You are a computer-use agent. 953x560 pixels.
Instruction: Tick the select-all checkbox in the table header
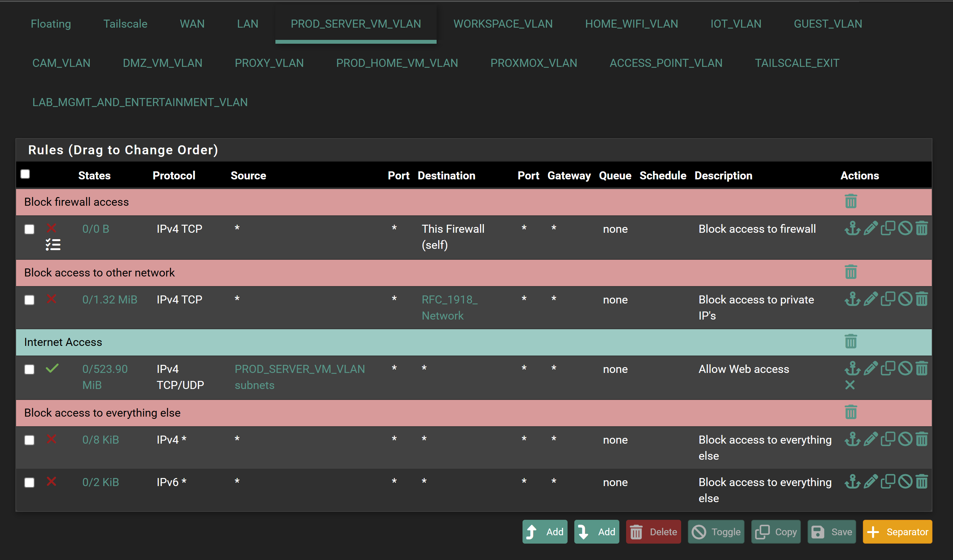[25, 174]
